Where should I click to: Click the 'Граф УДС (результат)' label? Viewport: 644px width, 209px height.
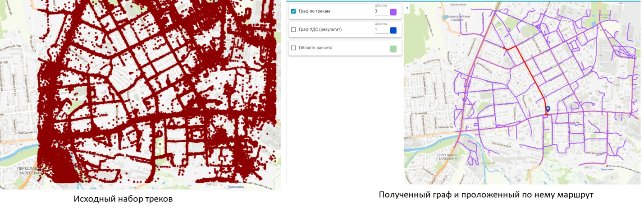click(320, 30)
